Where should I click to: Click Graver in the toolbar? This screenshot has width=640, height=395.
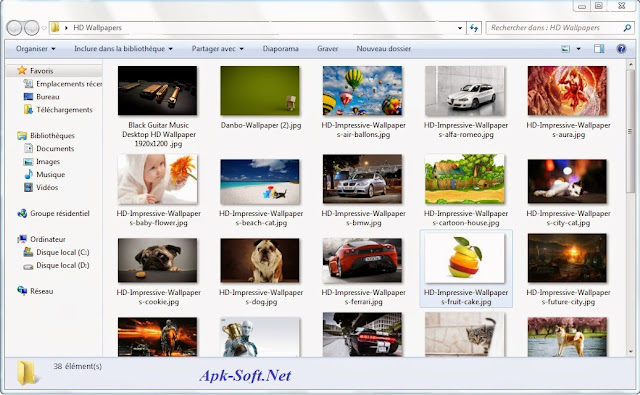click(x=327, y=49)
